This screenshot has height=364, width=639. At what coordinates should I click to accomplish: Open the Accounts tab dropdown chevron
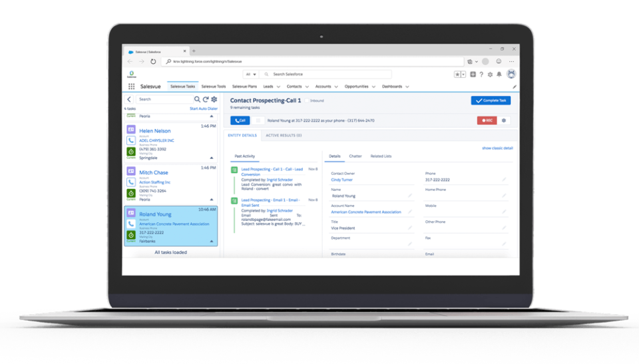click(336, 87)
